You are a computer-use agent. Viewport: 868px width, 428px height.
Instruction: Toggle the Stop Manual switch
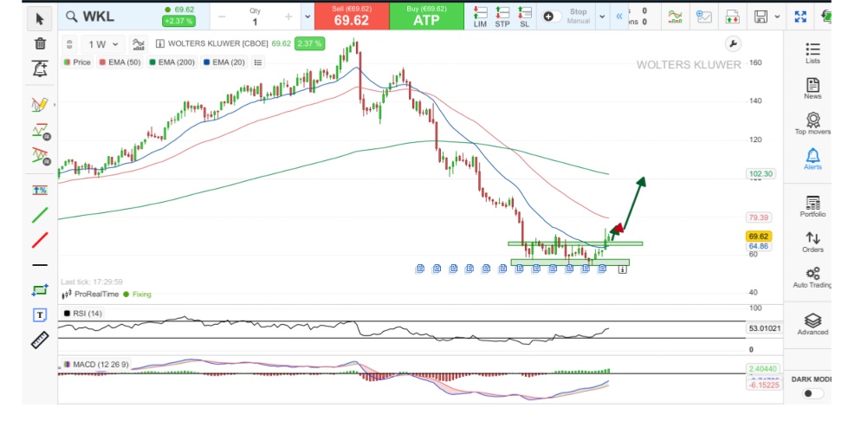[x=552, y=16]
